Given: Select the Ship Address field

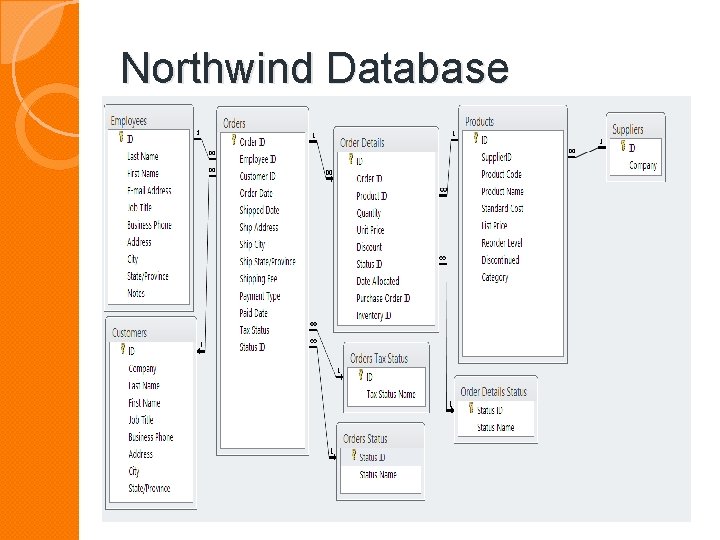Looking at the screenshot, I should coord(259,227).
